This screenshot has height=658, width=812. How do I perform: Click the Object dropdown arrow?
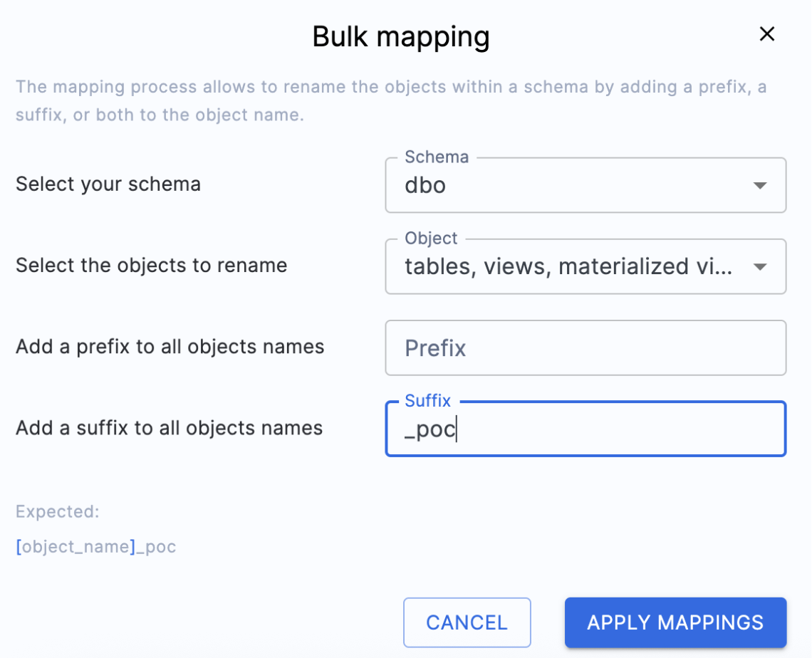click(x=761, y=266)
